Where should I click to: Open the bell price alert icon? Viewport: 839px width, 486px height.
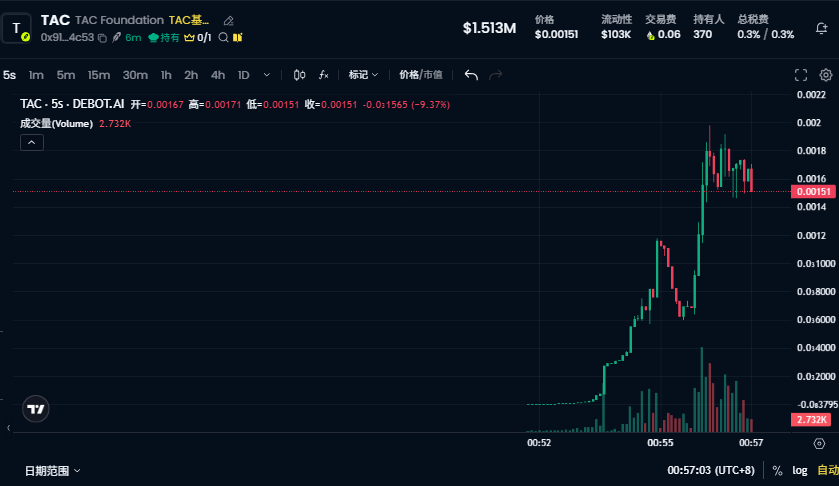pyautogui.click(x=821, y=28)
